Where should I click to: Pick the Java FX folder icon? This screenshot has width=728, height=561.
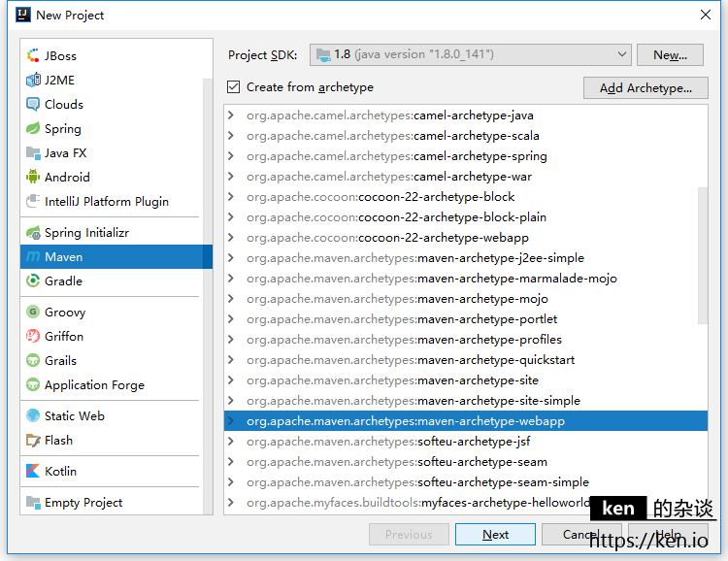(x=33, y=152)
